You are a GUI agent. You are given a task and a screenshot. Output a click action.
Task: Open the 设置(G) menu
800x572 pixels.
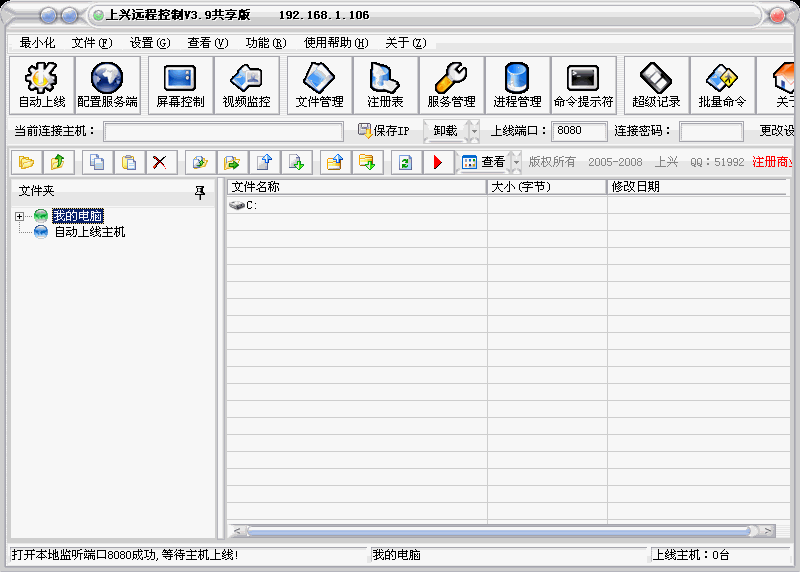(149, 43)
